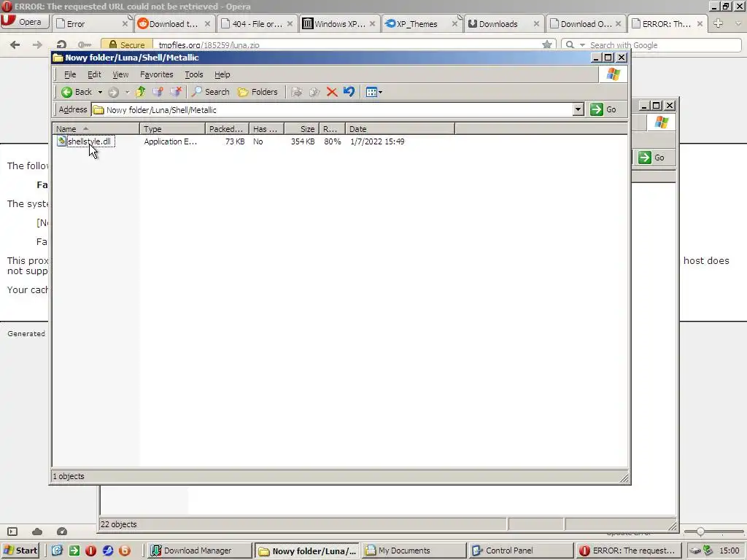
Task: Open the Help menu
Action: [222, 74]
